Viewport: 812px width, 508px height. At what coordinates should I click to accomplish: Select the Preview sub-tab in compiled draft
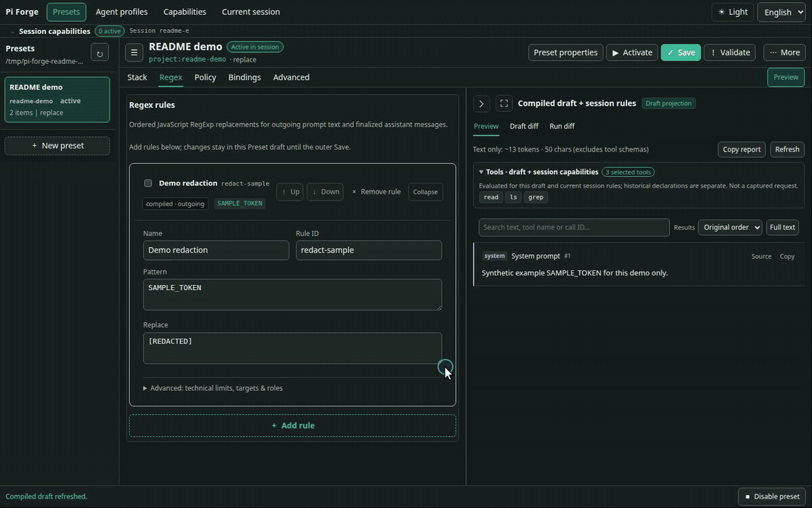pyautogui.click(x=486, y=126)
